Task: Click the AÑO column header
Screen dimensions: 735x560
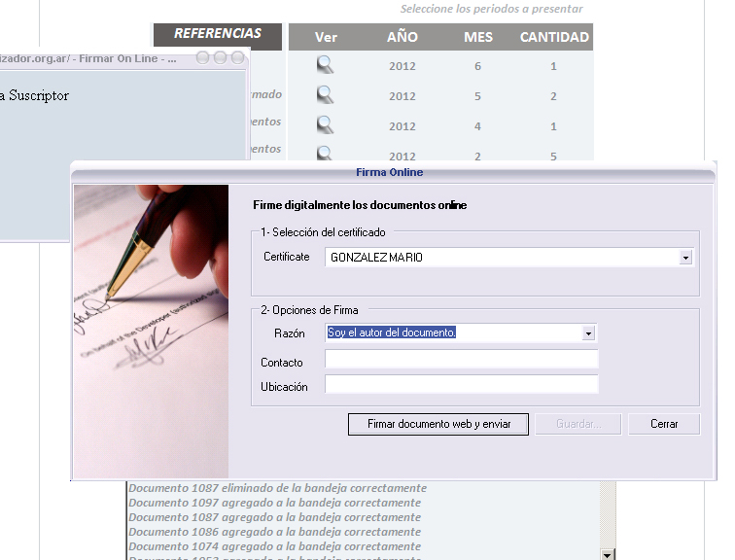Action: pos(402,38)
